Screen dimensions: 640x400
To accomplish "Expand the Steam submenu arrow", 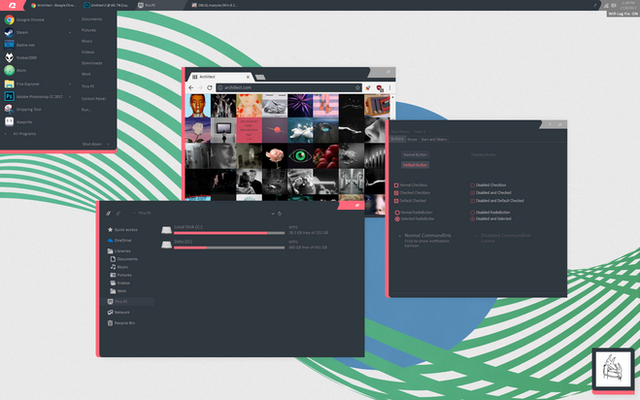I will tap(70, 32).
